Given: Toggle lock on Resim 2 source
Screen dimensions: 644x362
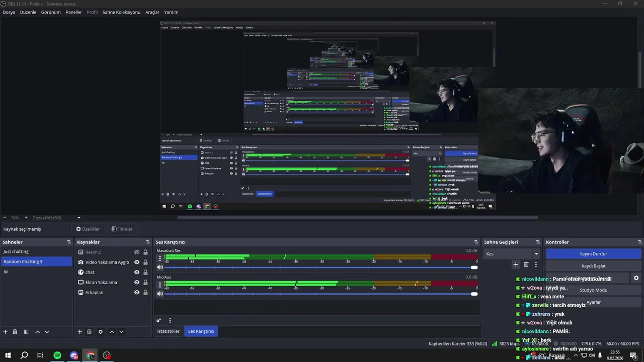Looking at the screenshot, I should [145, 252].
